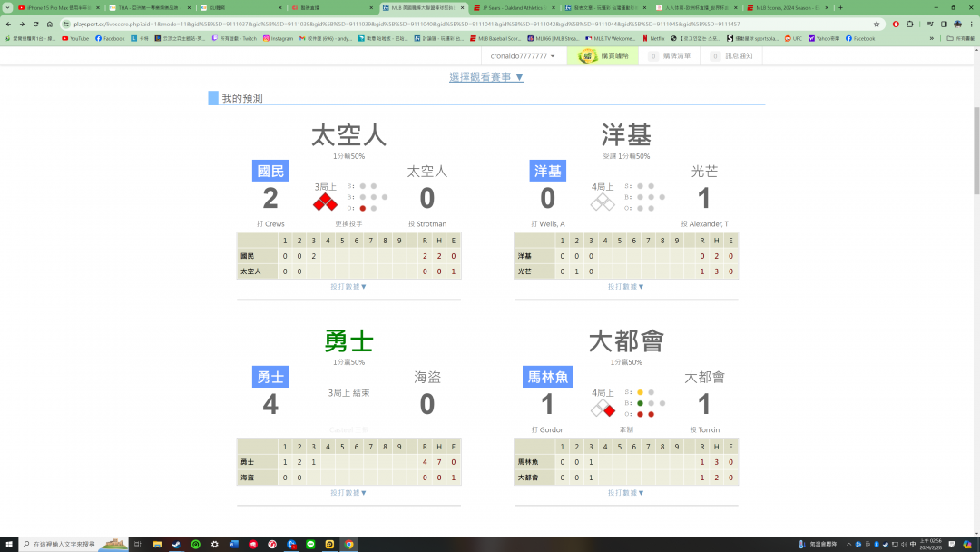Click the Windows taskbar search box

tap(73, 544)
